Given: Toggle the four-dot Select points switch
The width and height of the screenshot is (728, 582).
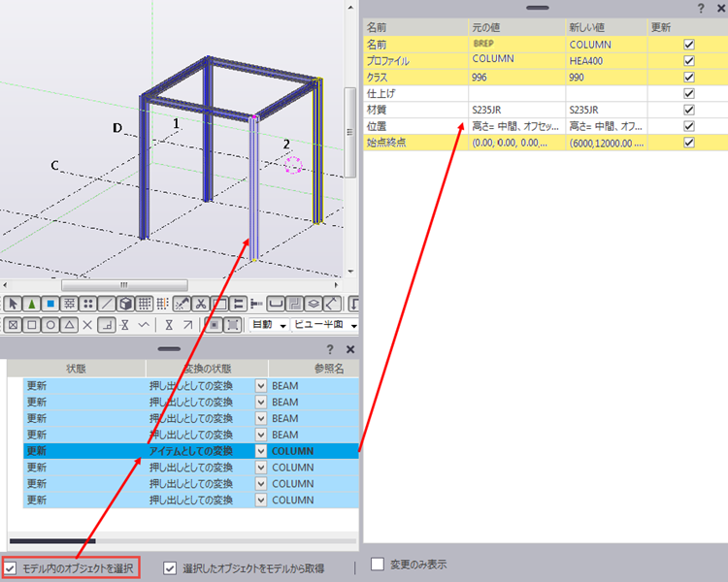Looking at the screenshot, I should tap(88, 304).
